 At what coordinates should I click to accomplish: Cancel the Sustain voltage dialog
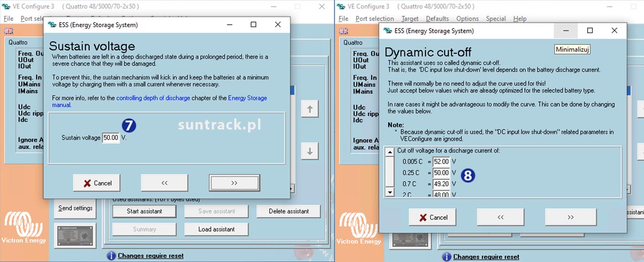coord(96,183)
